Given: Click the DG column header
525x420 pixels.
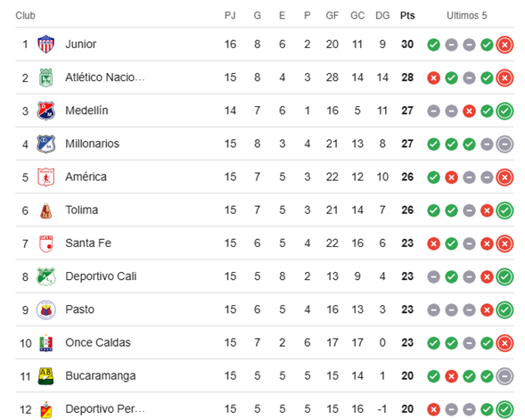Looking at the screenshot, I should (x=382, y=15).
